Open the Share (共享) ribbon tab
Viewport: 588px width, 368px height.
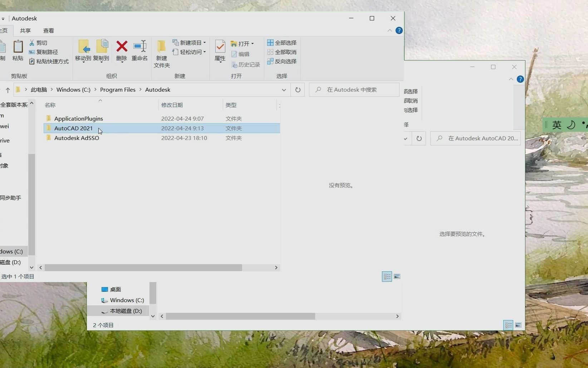[x=25, y=31]
